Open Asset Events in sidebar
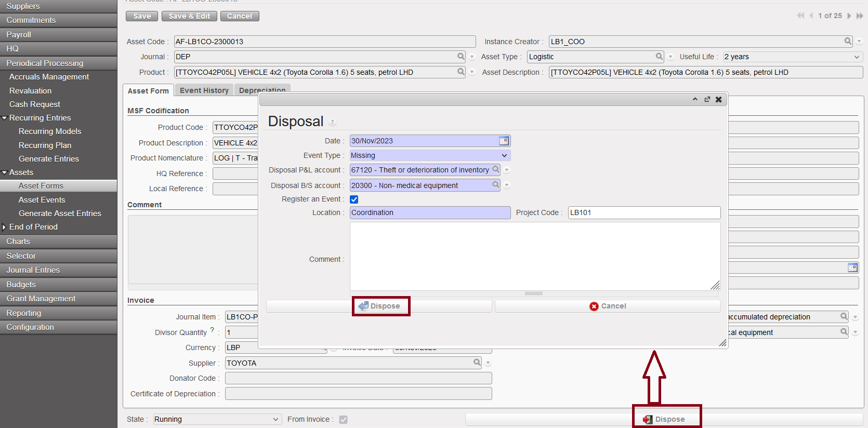Screen dimensions: 868x428 point(42,199)
